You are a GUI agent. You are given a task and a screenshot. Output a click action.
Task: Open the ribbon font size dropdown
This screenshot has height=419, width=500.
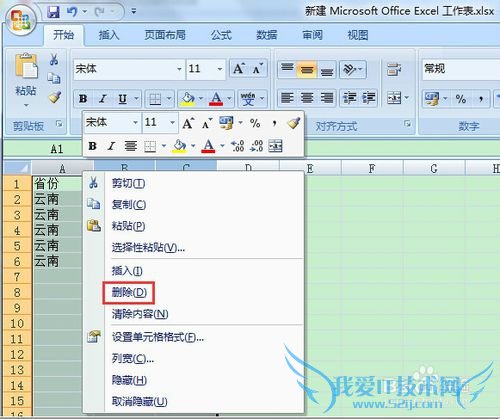220,69
